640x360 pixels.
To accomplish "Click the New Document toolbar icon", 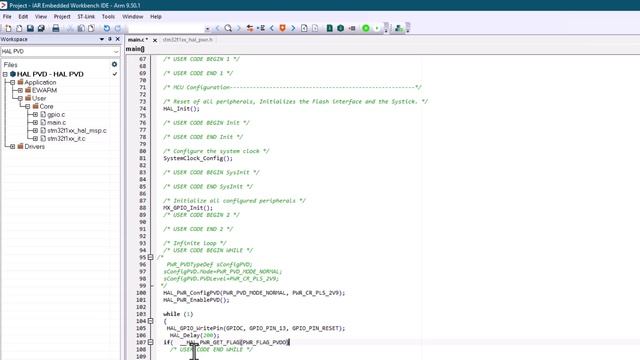I will coord(8,28).
